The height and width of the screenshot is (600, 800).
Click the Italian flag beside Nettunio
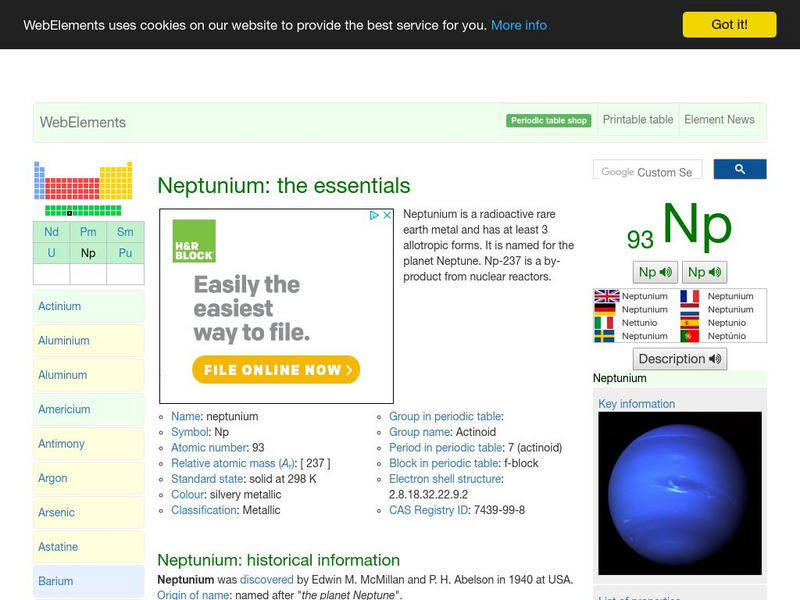click(x=604, y=322)
